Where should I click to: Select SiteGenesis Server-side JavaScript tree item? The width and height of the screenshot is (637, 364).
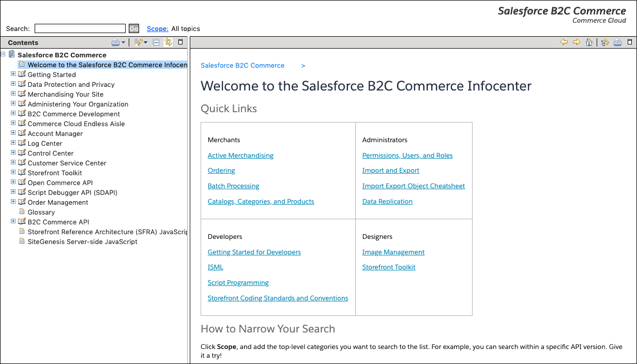pyautogui.click(x=83, y=241)
